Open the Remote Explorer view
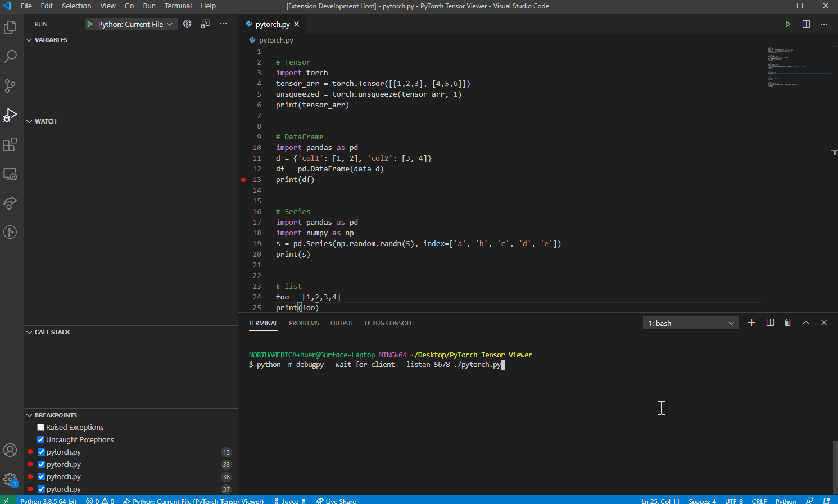The height and width of the screenshot is (504, 838). (x=10, y=174)
